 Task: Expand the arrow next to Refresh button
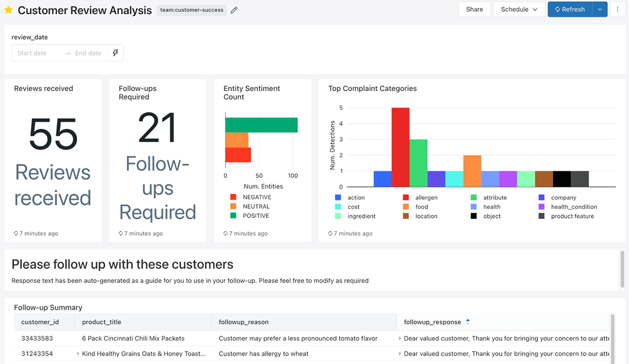pyautogui.click(x=600, y=9)
